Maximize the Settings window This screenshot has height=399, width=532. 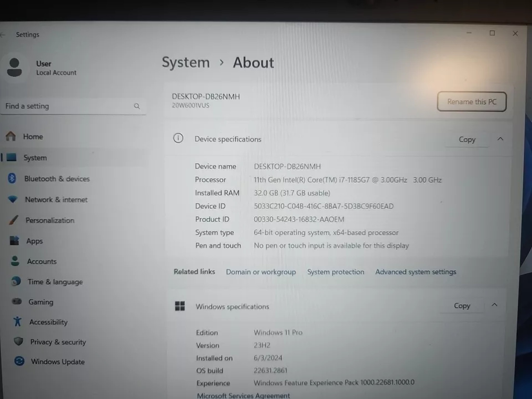coord(492,33)
